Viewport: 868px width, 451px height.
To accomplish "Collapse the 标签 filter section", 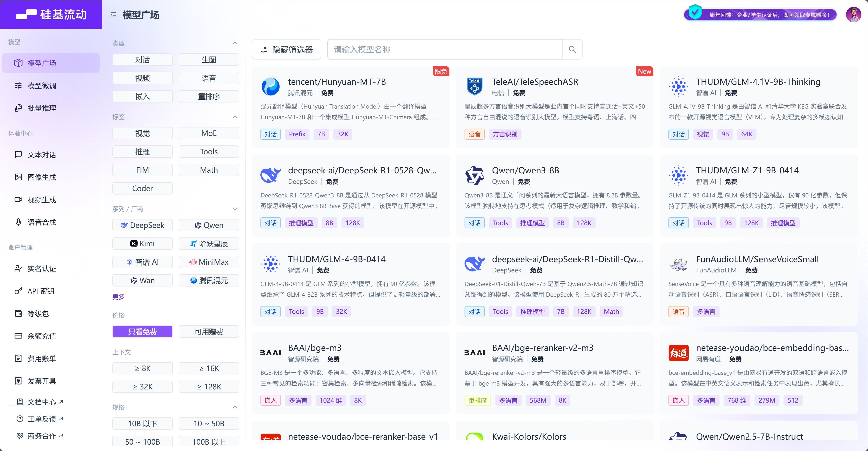I will 235,117.
